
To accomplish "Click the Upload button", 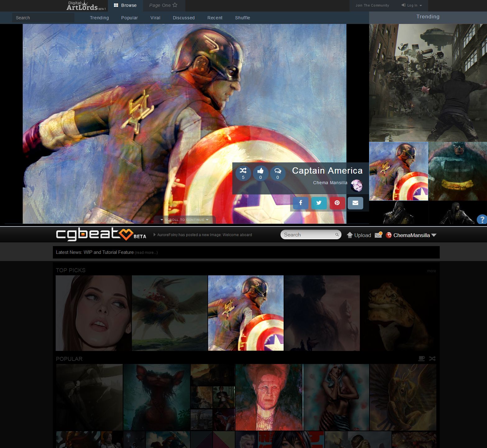I will point(359,235).
